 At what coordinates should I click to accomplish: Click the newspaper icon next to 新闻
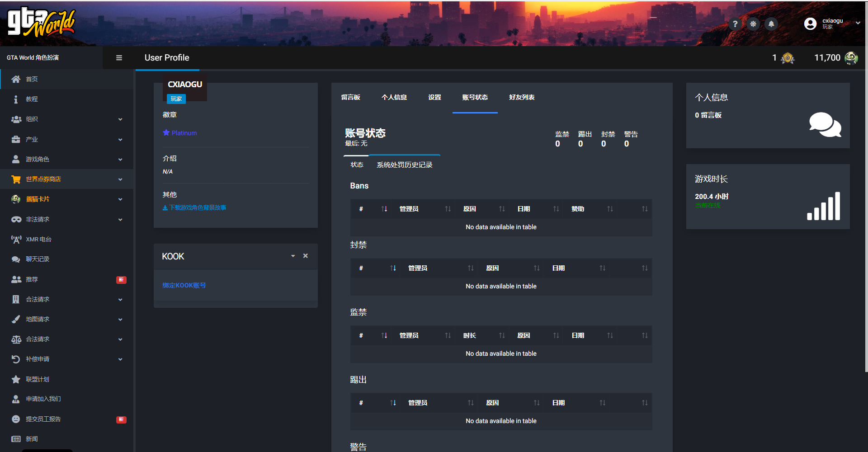point(16,439)
